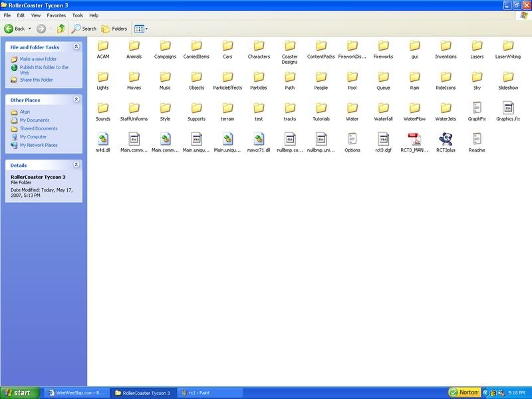The width and height of the screenshot is (532, 399).
Task: Click the Back toolbar button
Action: pyautogui.click(x=14, y=29)
